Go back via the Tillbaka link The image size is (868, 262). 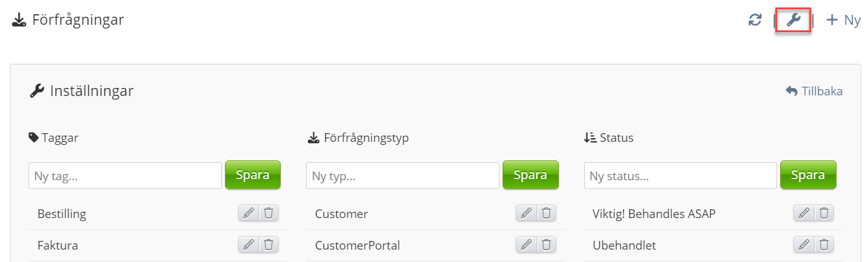[814, 91]
